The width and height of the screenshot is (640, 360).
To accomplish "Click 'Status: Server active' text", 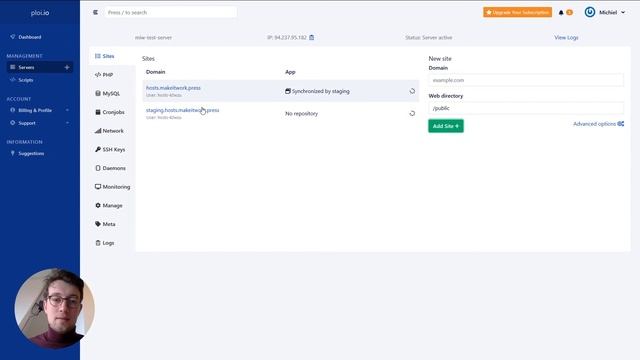I will pyautogui.click(x=429, y=38).
